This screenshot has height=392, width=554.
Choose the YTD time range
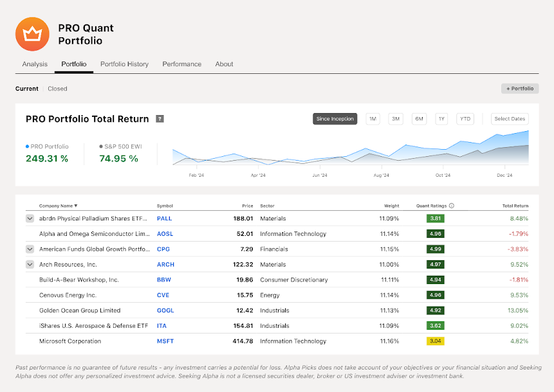coord(465,119)
